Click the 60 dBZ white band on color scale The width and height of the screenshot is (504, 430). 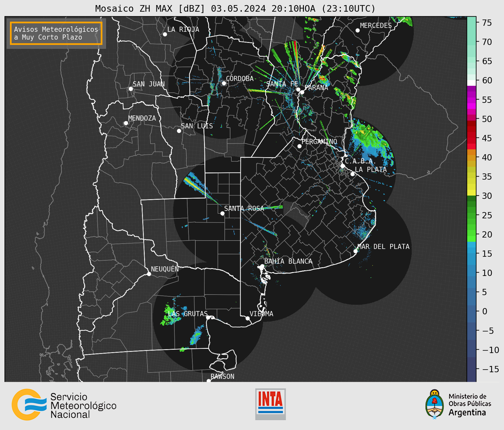pyautogui.click(x=471, y=83)
